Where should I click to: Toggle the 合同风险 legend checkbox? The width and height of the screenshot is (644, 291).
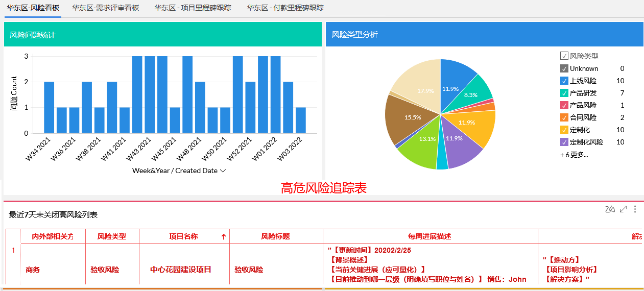click(564, 117)
